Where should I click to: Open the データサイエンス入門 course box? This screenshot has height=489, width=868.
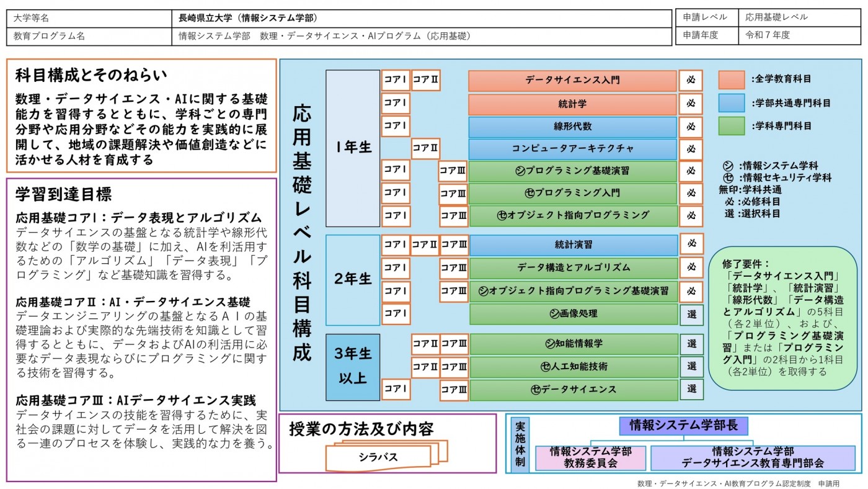pyautogui.click(x=572, y=81)
